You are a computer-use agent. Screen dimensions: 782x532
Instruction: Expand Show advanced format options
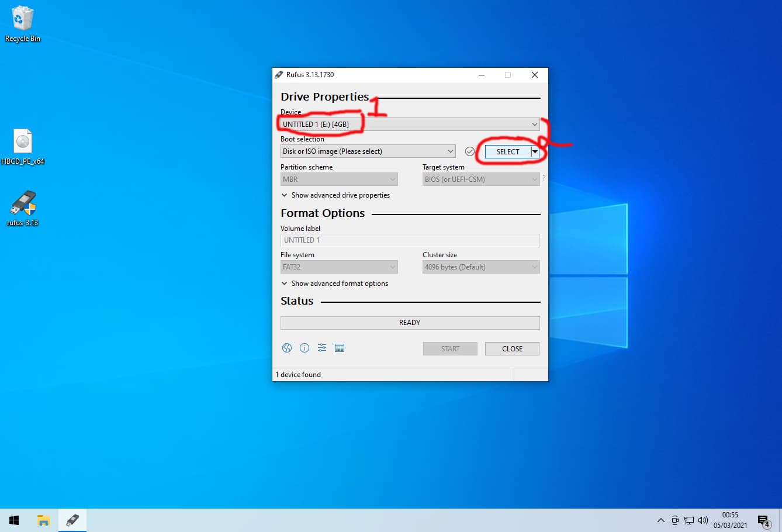[335, 284]
